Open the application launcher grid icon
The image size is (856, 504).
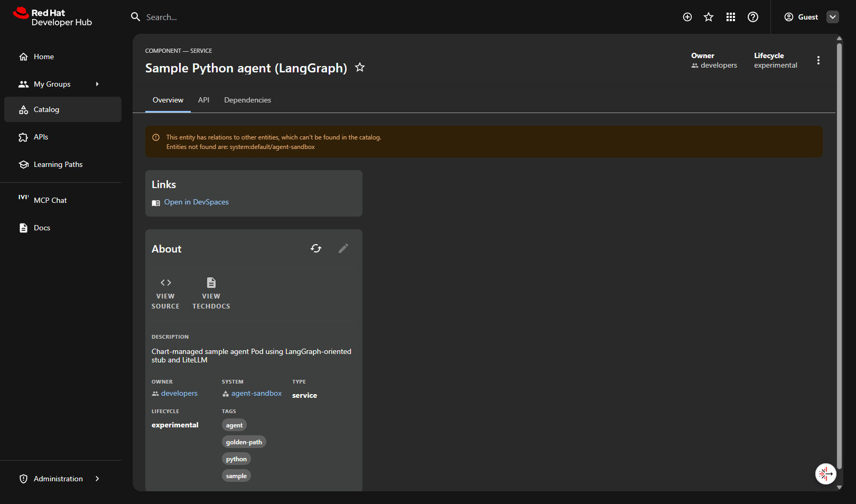731,17
